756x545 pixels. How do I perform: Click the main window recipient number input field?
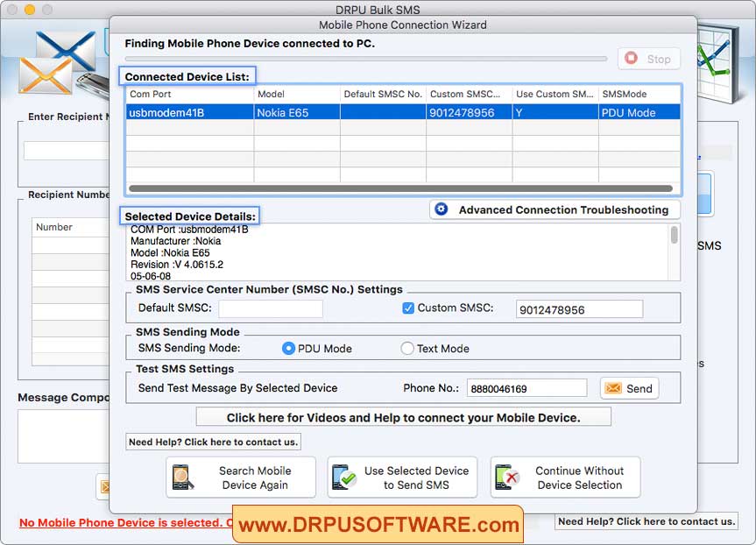[x=67, y=151]
